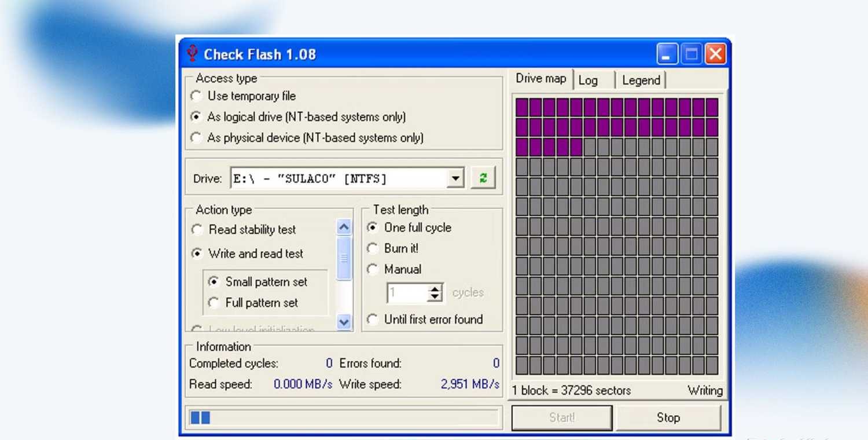Viewport: 868px width, 440px height.
Task: Select Burn it! test length
Action: click(373, 248)
